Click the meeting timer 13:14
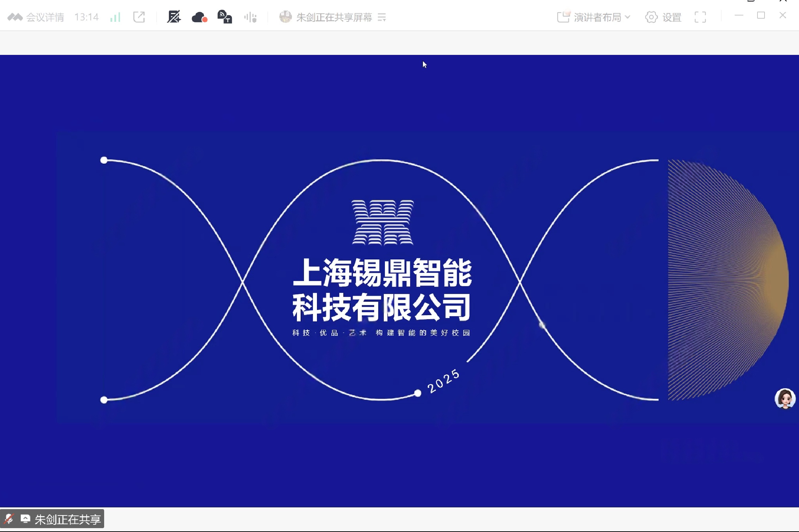Viewport: 799px width, 532px height. (x=87, y=17)
